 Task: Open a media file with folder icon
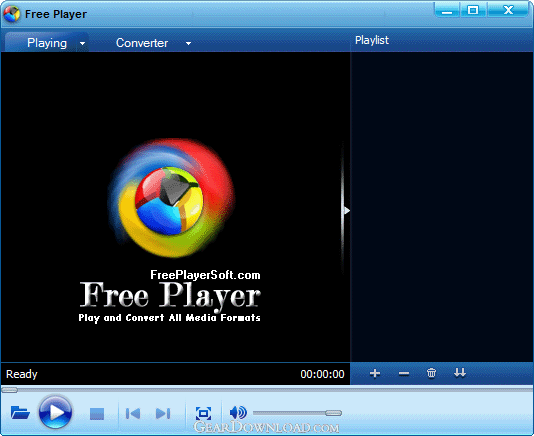(20, 412)
